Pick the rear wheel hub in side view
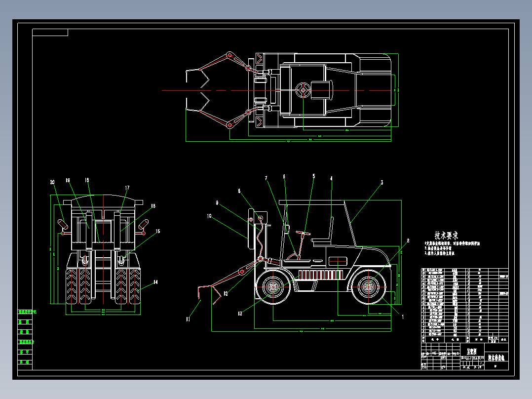The width and height of the screenshot is (532, 399). point(369,287)
